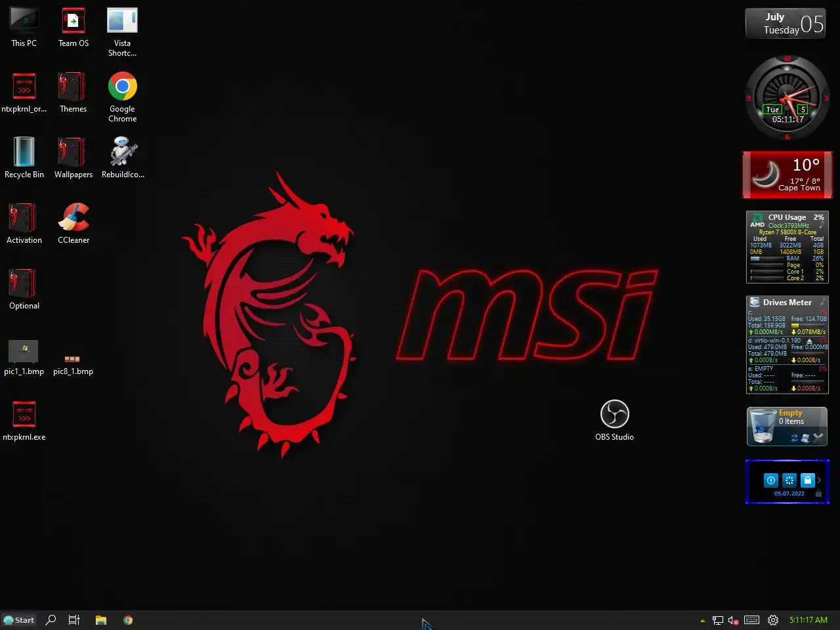Launch Chrome from the taskbar
840x630 pixels.
point(128,620)
